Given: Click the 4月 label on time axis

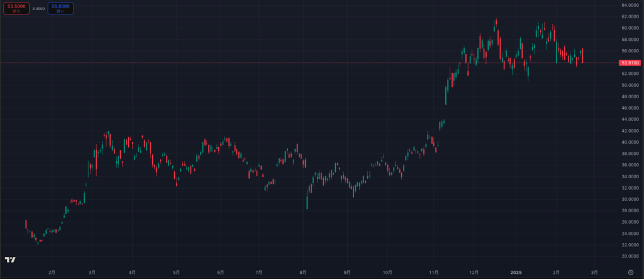Looking at the screenshot, I should [x=132, y=272].
